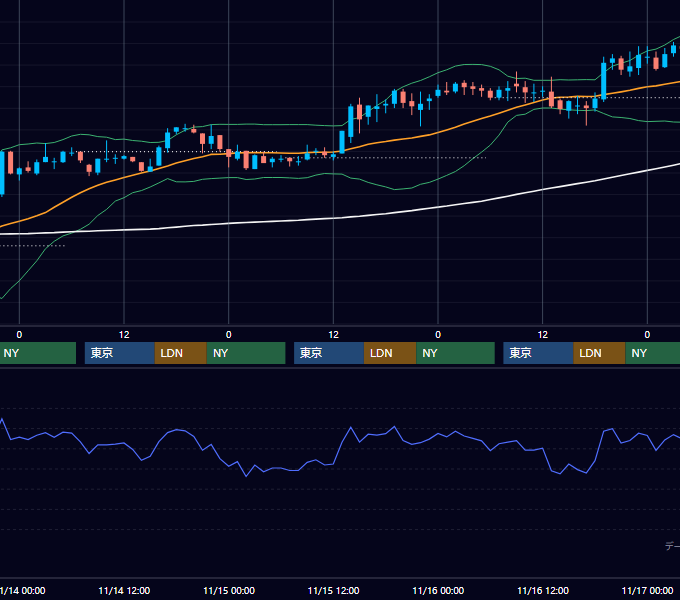This screenshot has height=600, width=680.
Task: Click the 東京 session block on 11/14
Action: [x=120, y=353]
